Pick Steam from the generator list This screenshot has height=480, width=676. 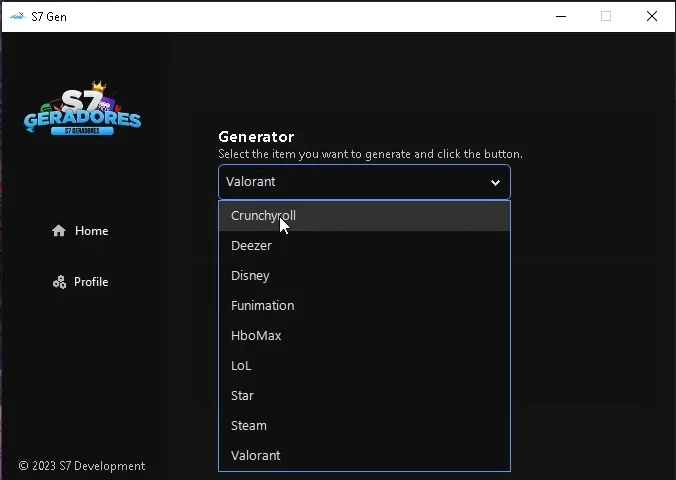364,426
